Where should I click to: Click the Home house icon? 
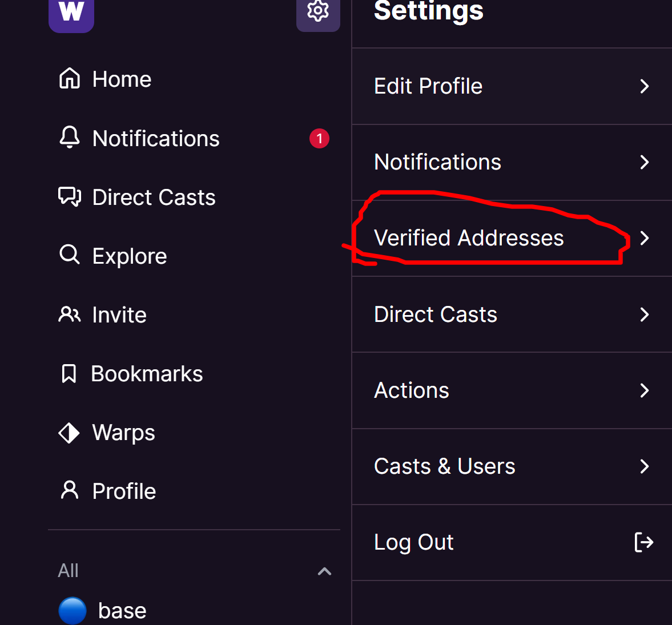coord(70,78)
